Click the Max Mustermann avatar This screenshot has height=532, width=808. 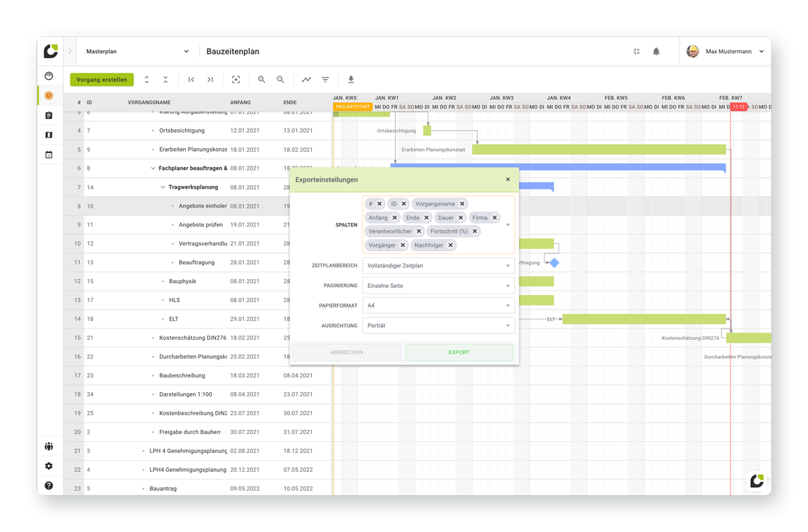tap(693, 51)
